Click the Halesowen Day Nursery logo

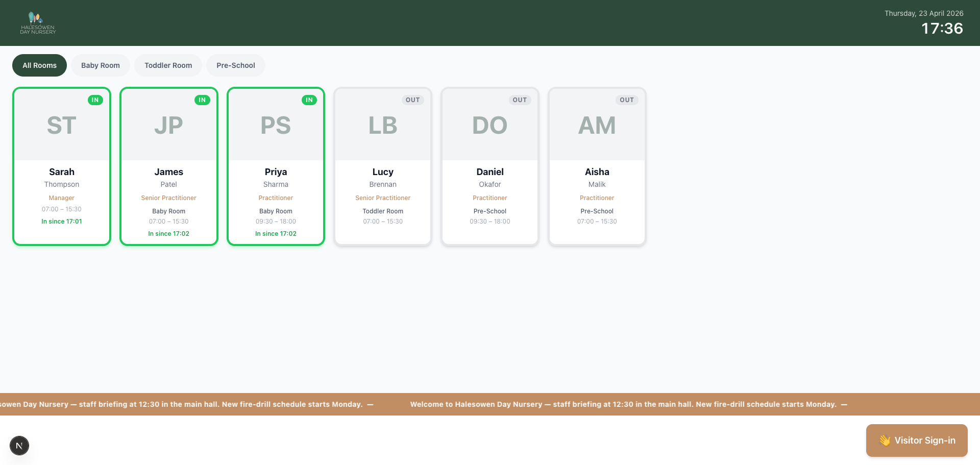38,23
